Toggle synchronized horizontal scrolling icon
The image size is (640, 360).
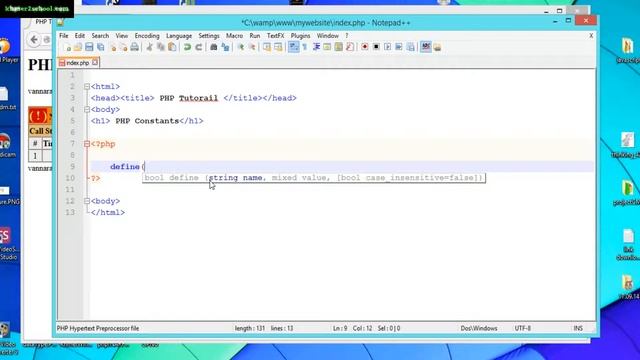pos(278,47)
